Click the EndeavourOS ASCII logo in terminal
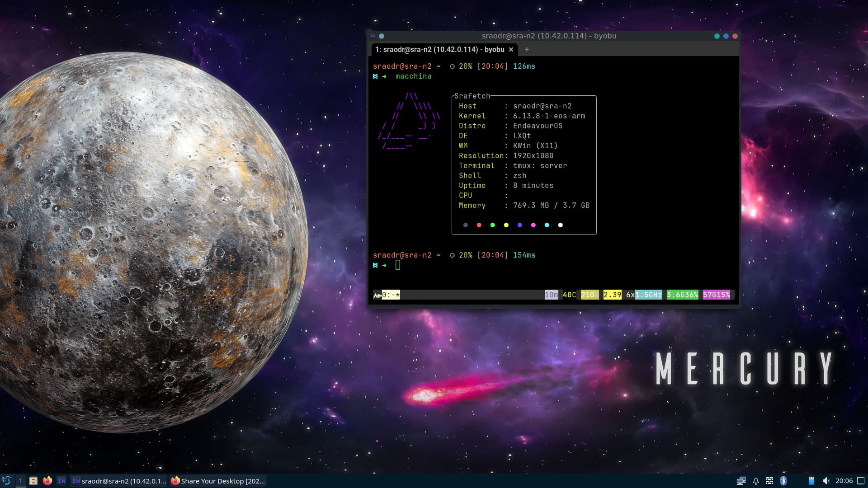This screenshot has height=488, width=868. [409, 121]
